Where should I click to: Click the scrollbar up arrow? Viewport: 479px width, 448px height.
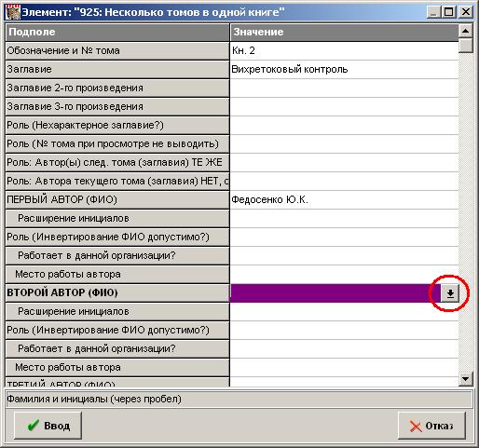coord(466,31)
